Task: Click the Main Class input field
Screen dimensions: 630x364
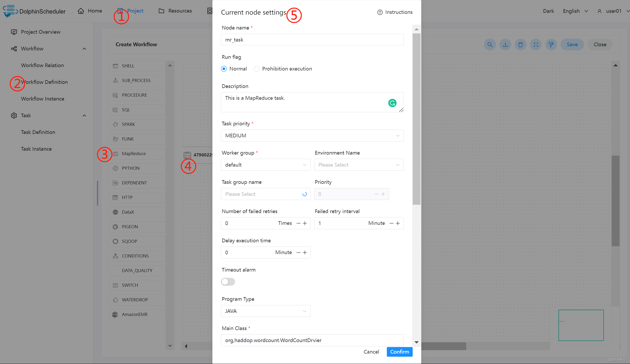Action: (x=312, y=340)
